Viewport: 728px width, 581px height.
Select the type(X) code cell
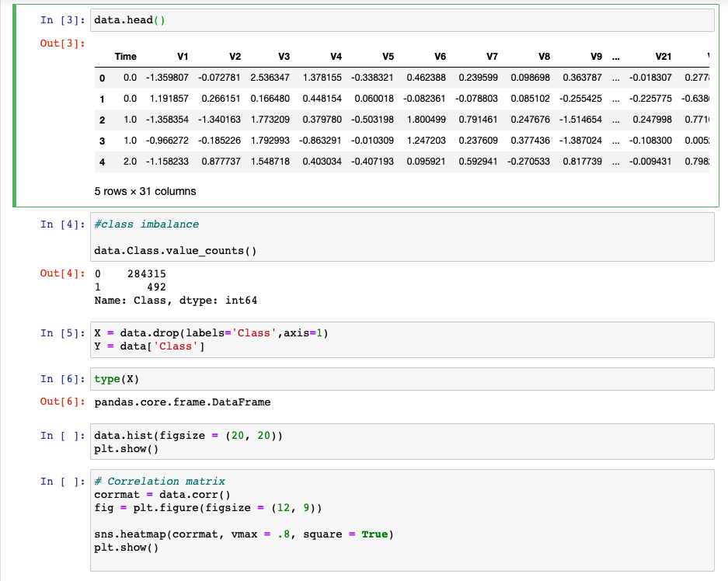tap(402, 379)
